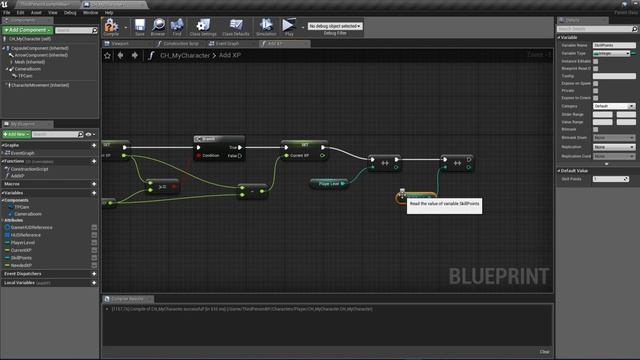Click the search icon in My Blueprint panel
The height and width of the screenshot is (360, 640).
tap(80, 134)
